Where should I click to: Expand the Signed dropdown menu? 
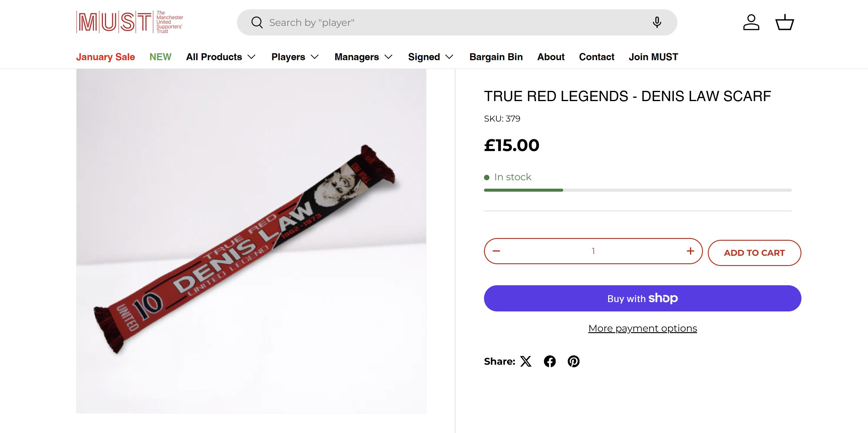click(x=431, y=57)
